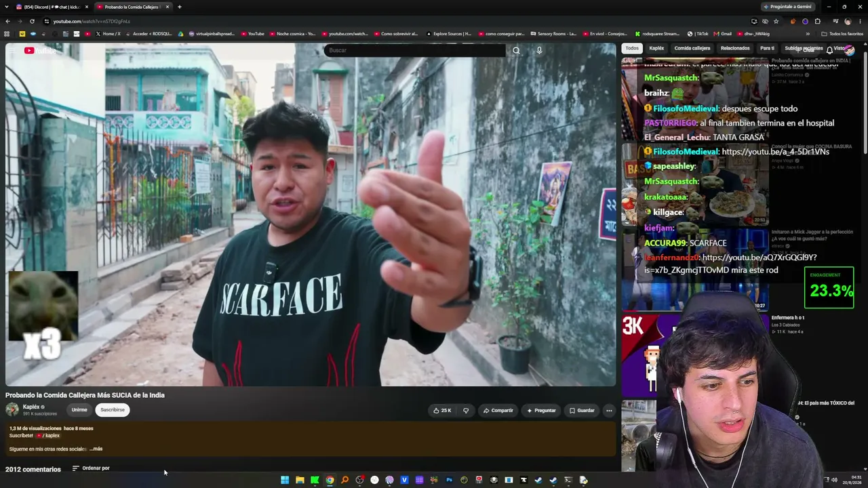This screenshot has width=868, height=488.
Task: Dislike the video with the thumbs-down button
Action: click(x=465, y=410)
